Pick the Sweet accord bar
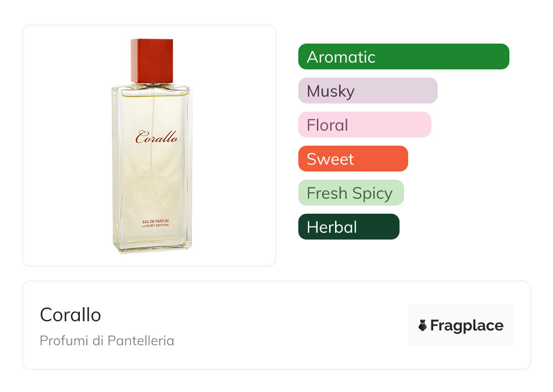The width and height of the screenshot is (553, 392). pos(353,159)
